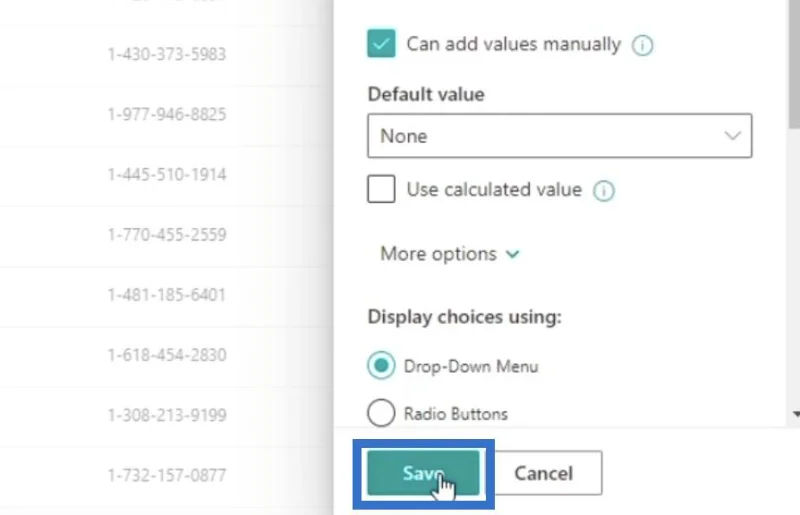Select phone number 1-445-510-1914
The width and height of the screenshot is (800, 515).
point(167,175)
